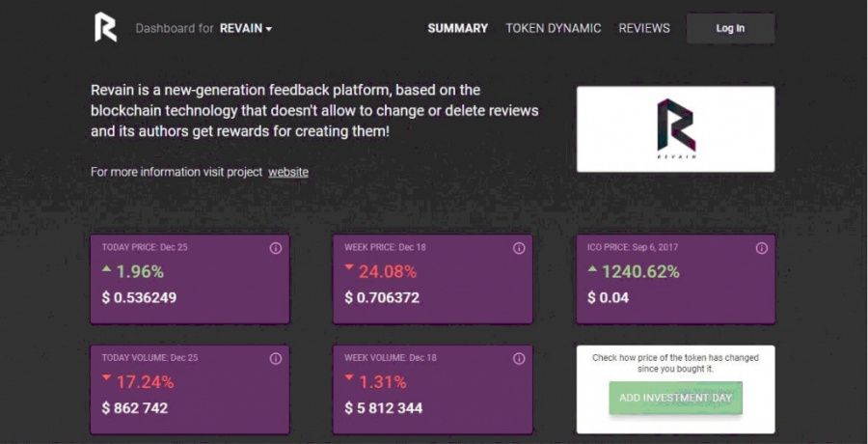Select today's volume $ 862 742
This screenshot has width=868, height=444.
pyautogui.click(x=134, y=408)
